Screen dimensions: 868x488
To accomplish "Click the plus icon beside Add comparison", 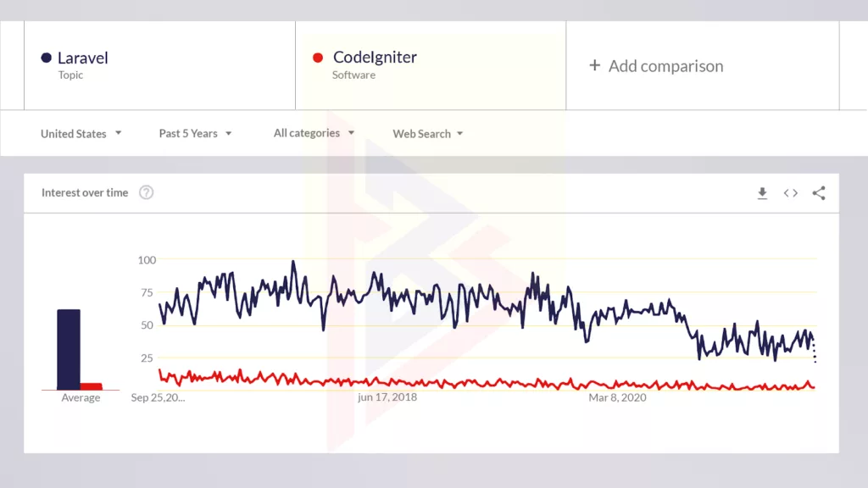I will [594, 65].
